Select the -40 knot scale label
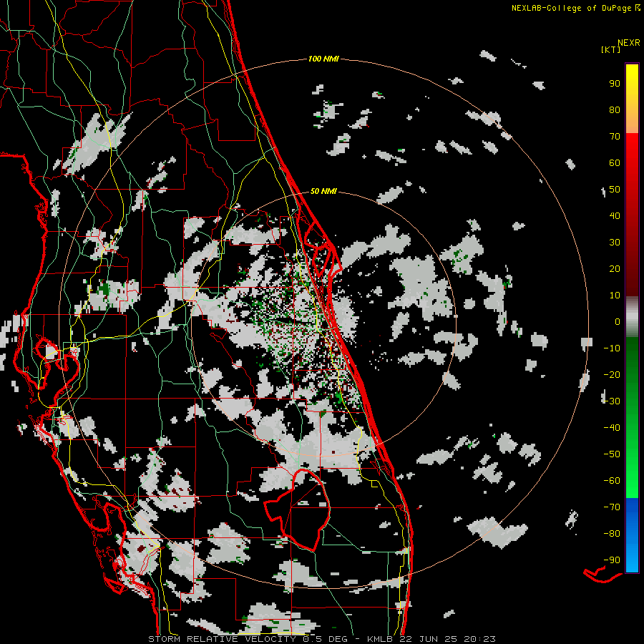This screenshot has height=644, width=644. point(612,428)
